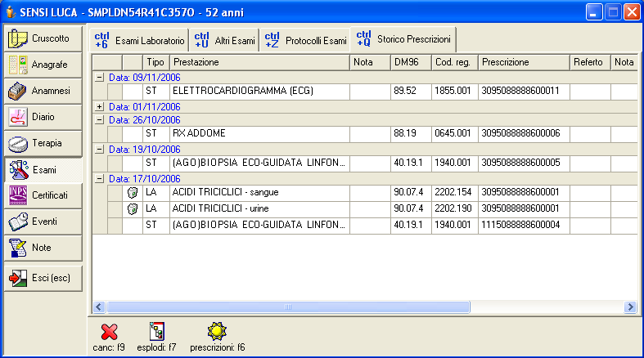Click the red X 'canc: f9' icon
Screen dimensions: 644x358
tap(109, 332)
